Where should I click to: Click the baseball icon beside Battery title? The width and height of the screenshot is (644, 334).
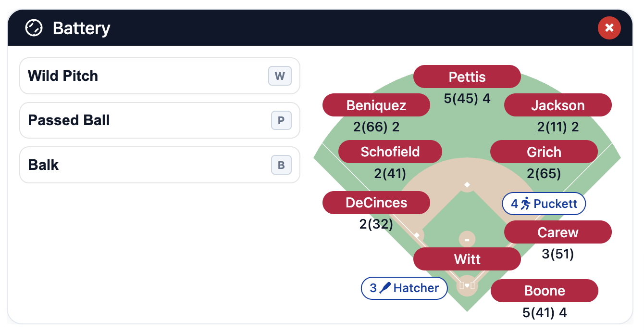pyautogui.click(x=34, y=28)
